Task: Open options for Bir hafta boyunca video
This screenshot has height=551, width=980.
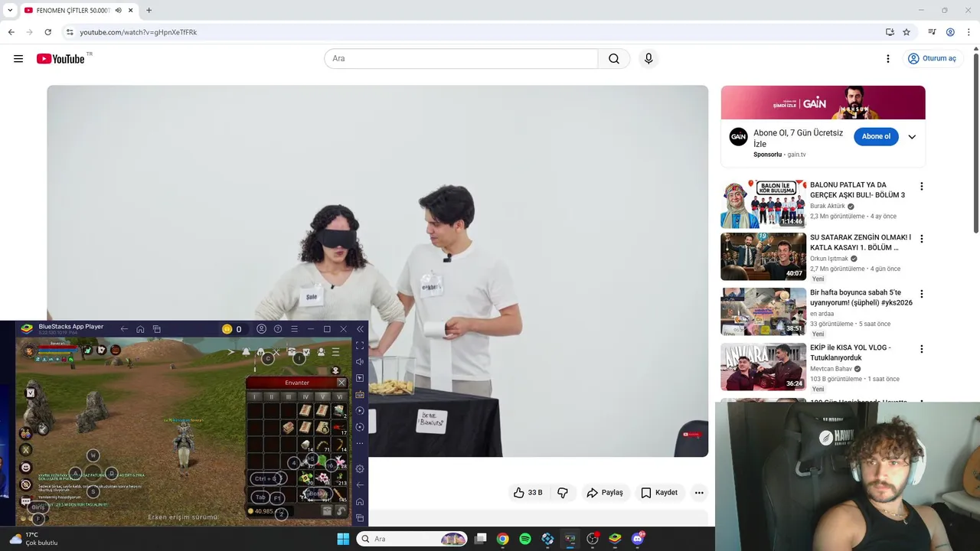Action: 922,294
